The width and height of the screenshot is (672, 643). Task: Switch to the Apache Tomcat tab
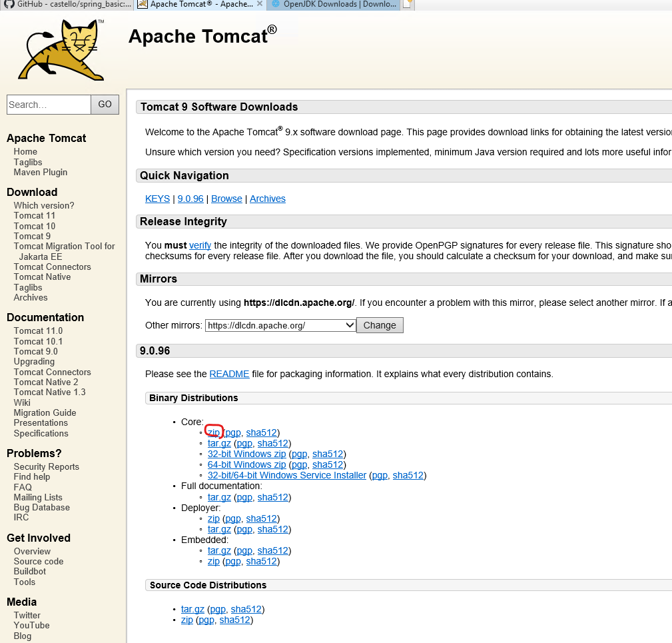200,4
